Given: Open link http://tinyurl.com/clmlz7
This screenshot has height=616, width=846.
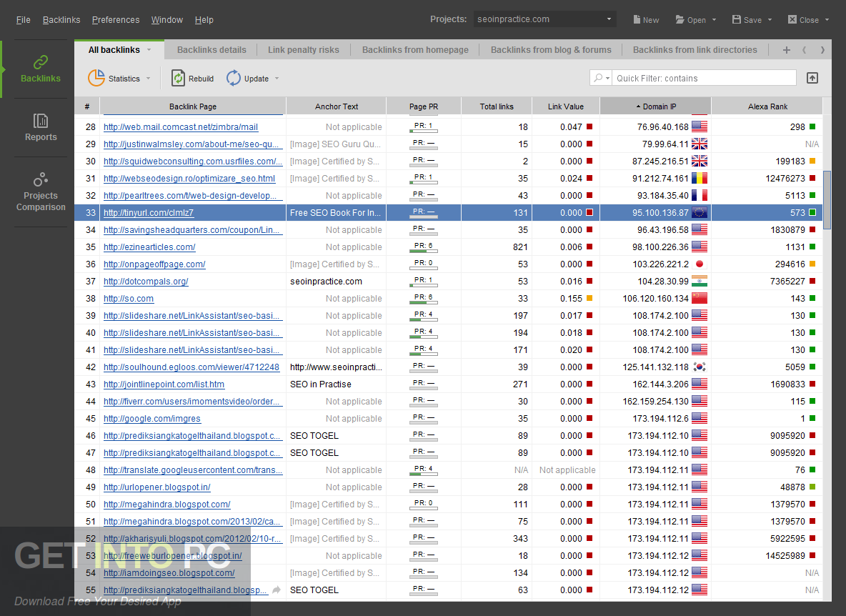Looking at the screenshot, I should (x=149, y=212).
